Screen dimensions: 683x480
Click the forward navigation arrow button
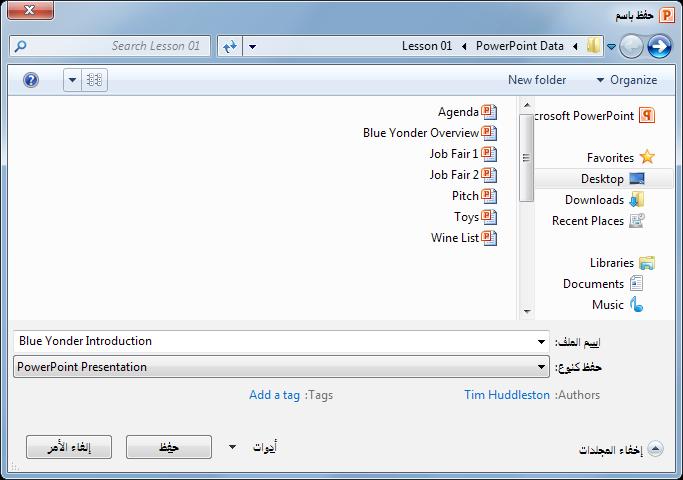[x=659, y=46]
